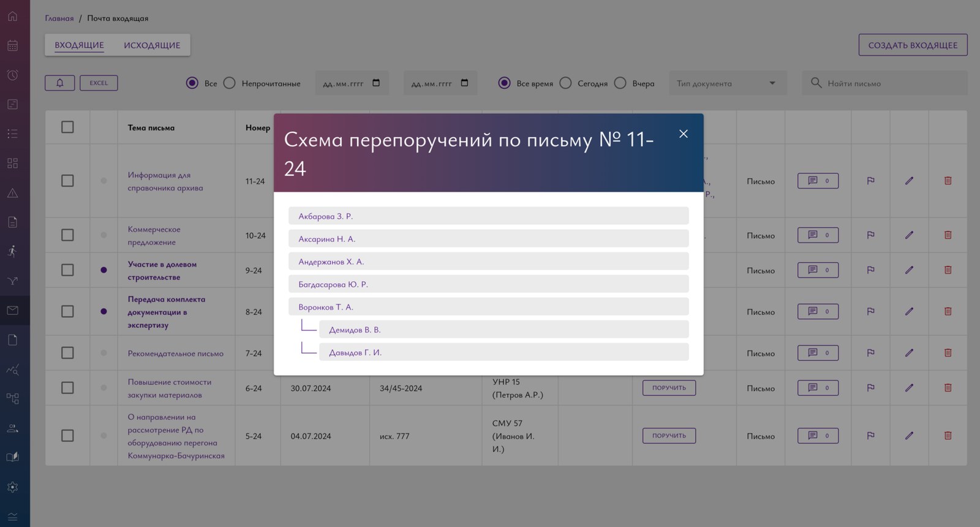Image resolution: width=980 pixels, height=527 pixels.
Task: Click the 'EXCEL' export button
Action: tap(99, 83)
